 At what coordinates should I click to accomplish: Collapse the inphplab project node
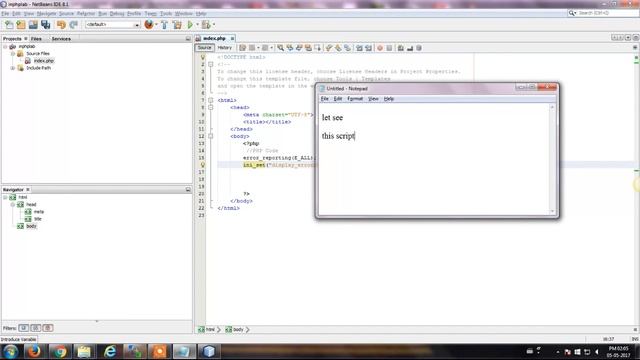click(5, 47)
